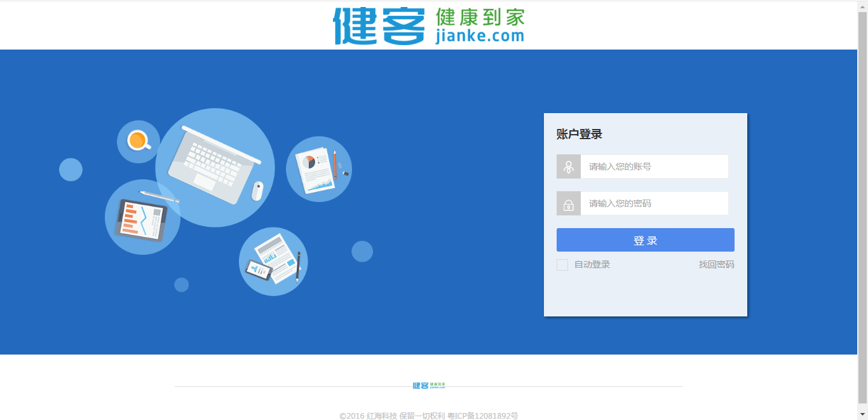Click the padlock icon beside password field
868x420 pixels.
[569, 203]
